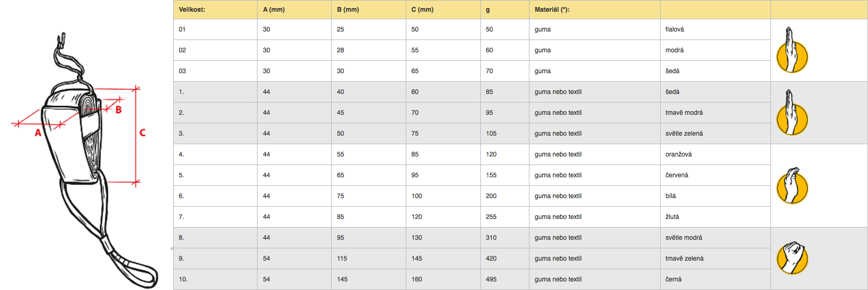Select the size 7. row number cell
Screen dimensions: 868x290
pyautogui.click(x=215, y=217)
